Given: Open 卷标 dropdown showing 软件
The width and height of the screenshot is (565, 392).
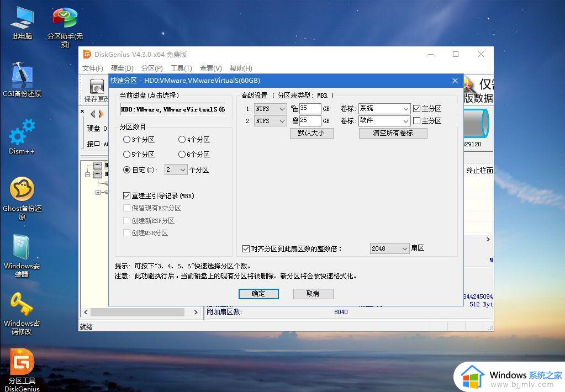Looking at the screenshot, I should 384,121.
